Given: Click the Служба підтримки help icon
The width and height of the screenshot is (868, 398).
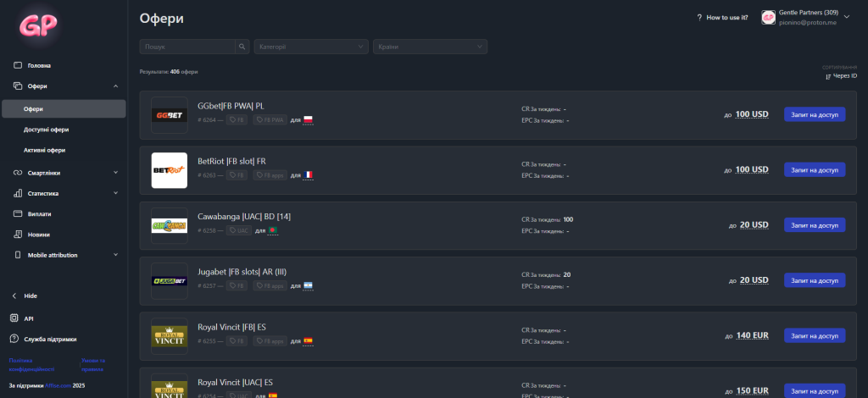Looking at the screenshot, I should 14,339.
